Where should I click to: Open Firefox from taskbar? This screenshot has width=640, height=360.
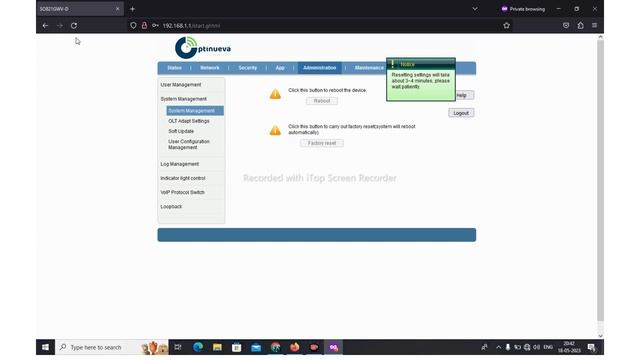[294, 347]
